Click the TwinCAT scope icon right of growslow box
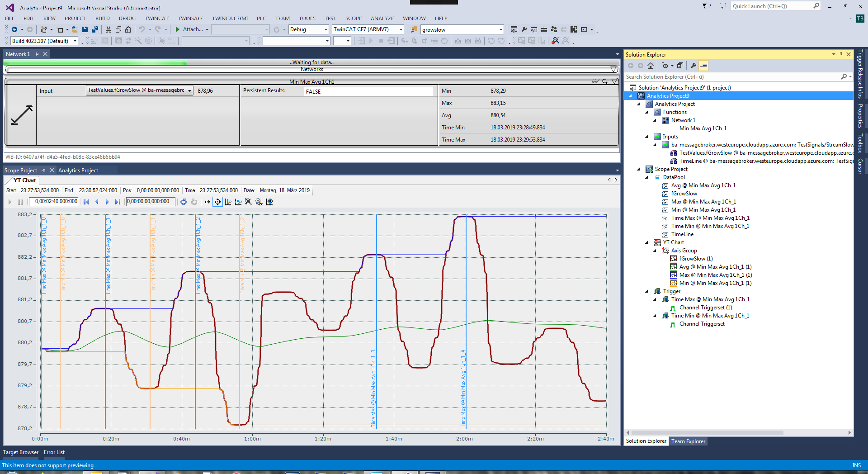 coord(514,29)
